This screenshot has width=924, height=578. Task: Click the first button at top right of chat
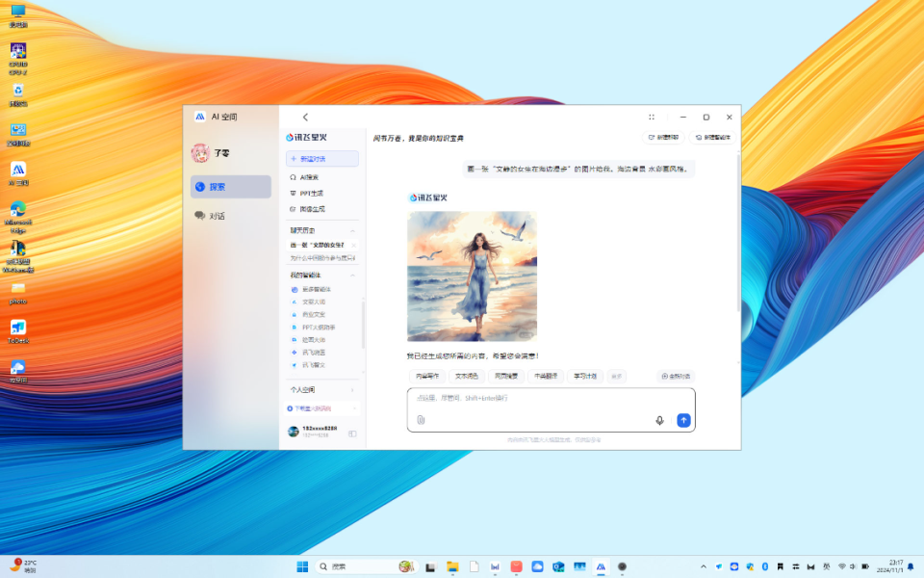tap(663, 138)
